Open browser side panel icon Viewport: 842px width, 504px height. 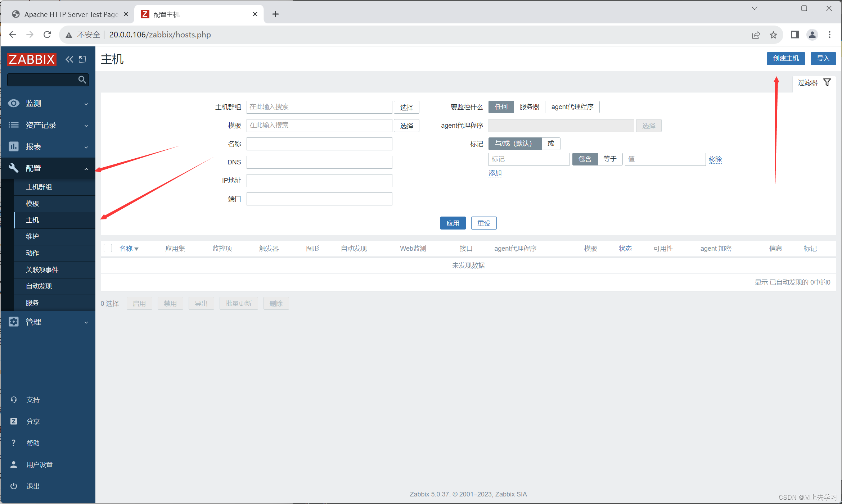point(795,35)
